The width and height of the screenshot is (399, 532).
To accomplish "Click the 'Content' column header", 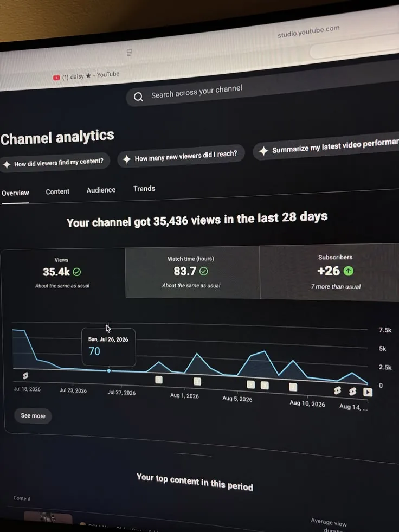I will pyautogui.click(x=22, y=498).
